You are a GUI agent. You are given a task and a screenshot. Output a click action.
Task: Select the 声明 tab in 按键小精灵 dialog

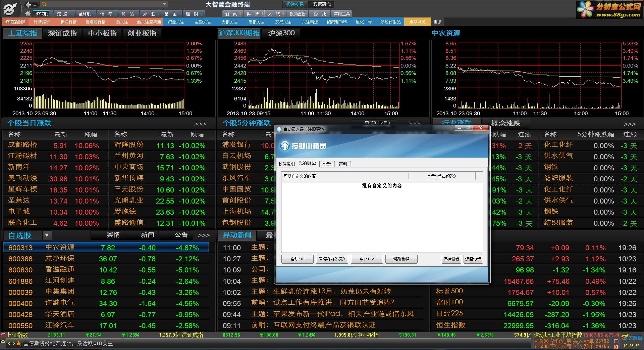click(343, 164)
